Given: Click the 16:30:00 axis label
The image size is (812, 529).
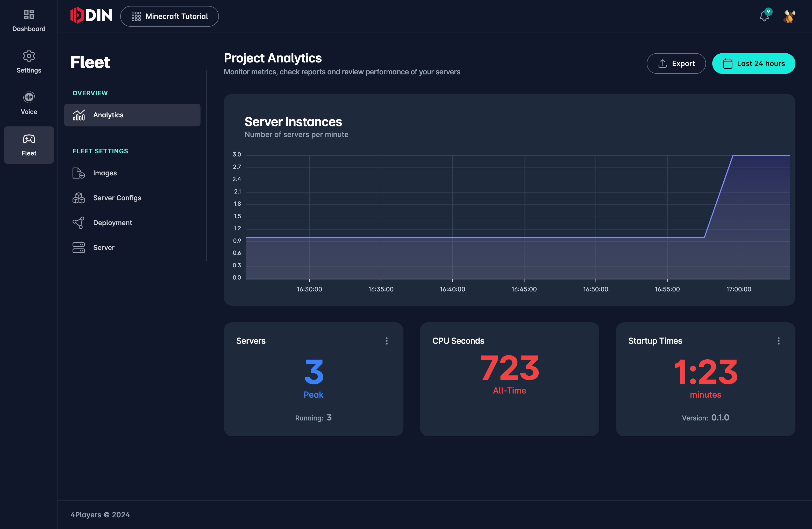Looking at the screenshot, I should click(x=309, y=289).
